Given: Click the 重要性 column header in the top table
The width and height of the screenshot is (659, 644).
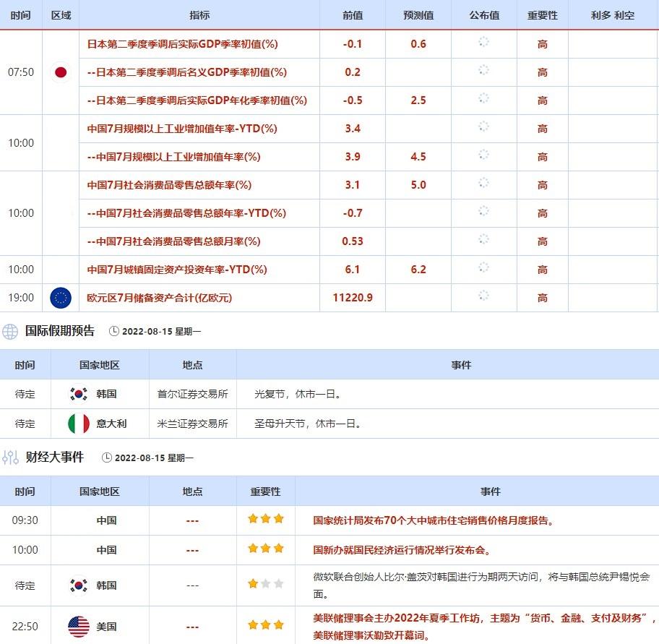Looking at the screenshot, I should [x=542, y=15].
